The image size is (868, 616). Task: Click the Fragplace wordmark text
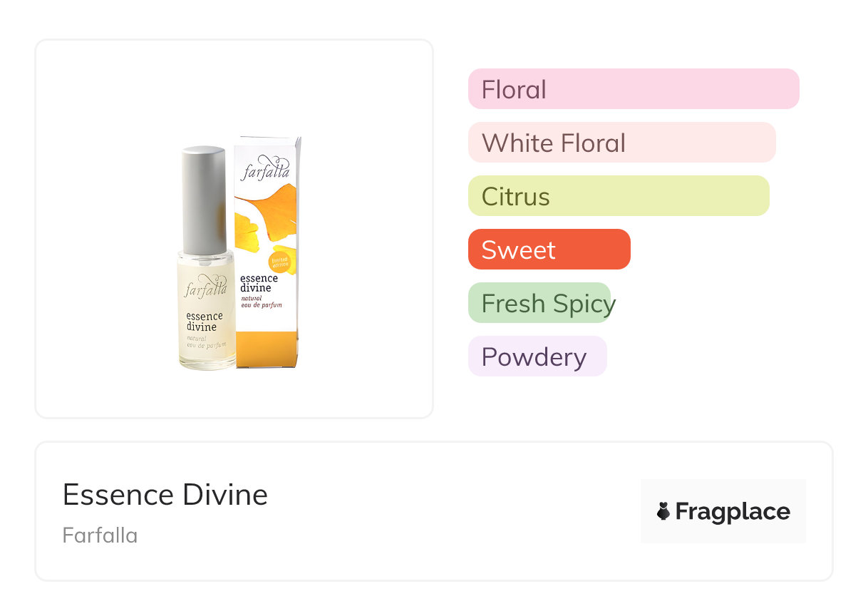(x=733, y=511)
